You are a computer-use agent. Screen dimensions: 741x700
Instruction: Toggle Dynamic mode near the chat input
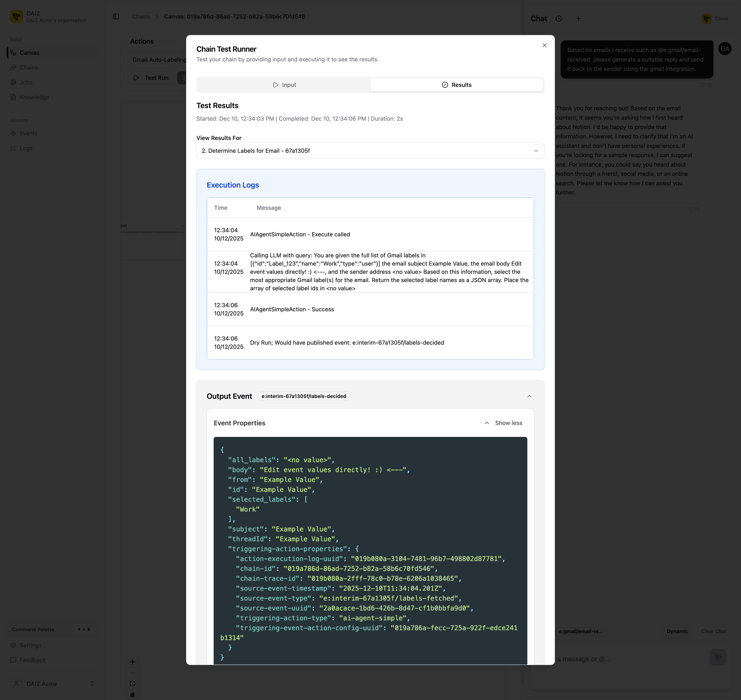tap(677, 631)
